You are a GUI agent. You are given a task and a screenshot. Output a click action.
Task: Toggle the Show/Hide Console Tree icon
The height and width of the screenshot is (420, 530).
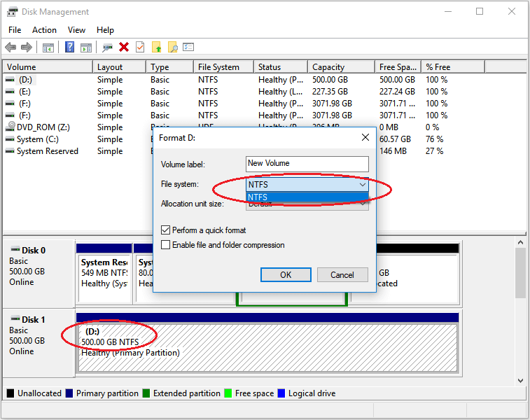tap(48, 48)
